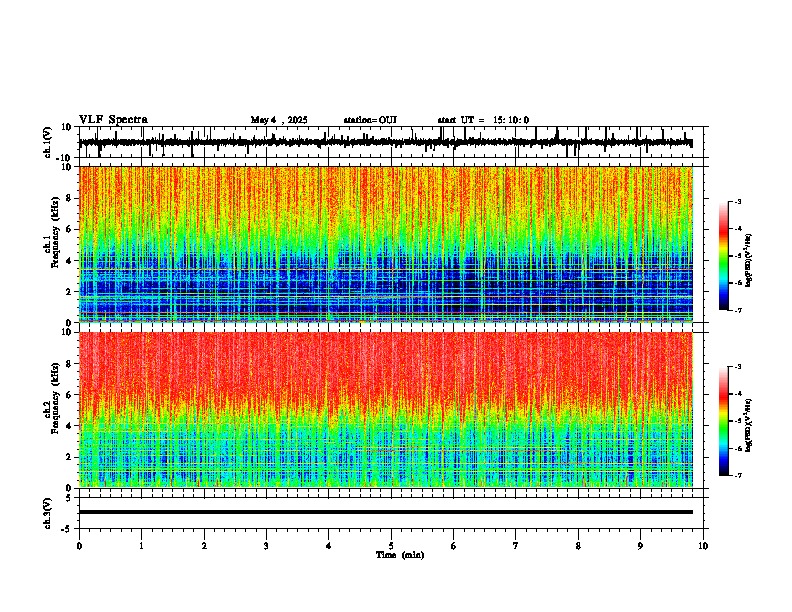Click the ch.1 "Frequency (kHz)" axis label
Viewport: 792px width, 612px height.
click(x=55, y=233)
